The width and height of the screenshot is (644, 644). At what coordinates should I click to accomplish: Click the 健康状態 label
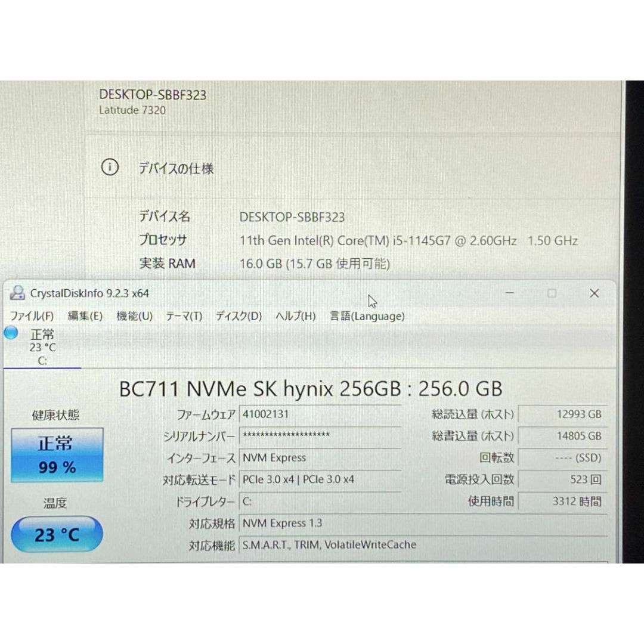[x=56, y=415]
